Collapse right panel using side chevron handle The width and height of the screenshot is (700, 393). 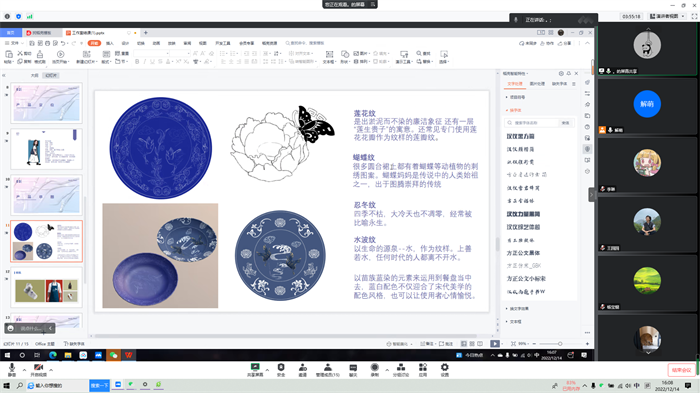point(591,195)
